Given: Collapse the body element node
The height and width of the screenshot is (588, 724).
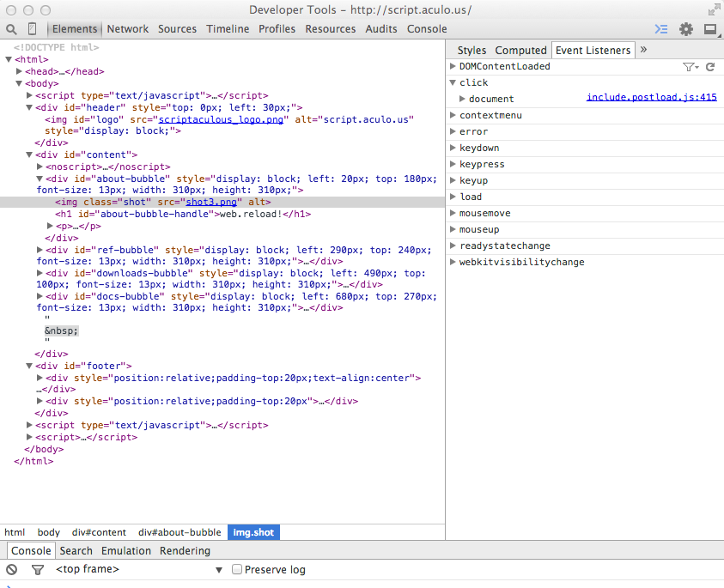Looking at the screenshot, I should pos(19,83).
